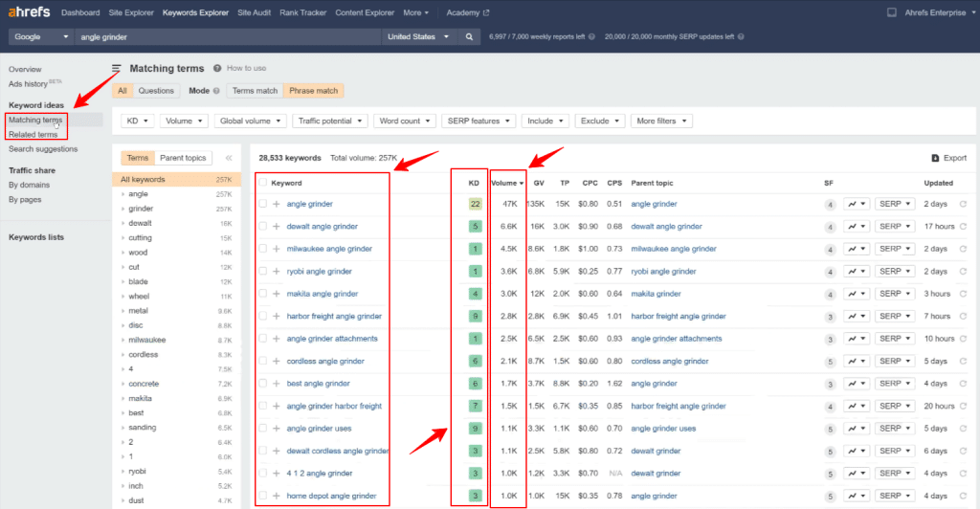980x509 pixels.
Task: Open the Include filter dropdown
Action: click(x=545, y=122)
